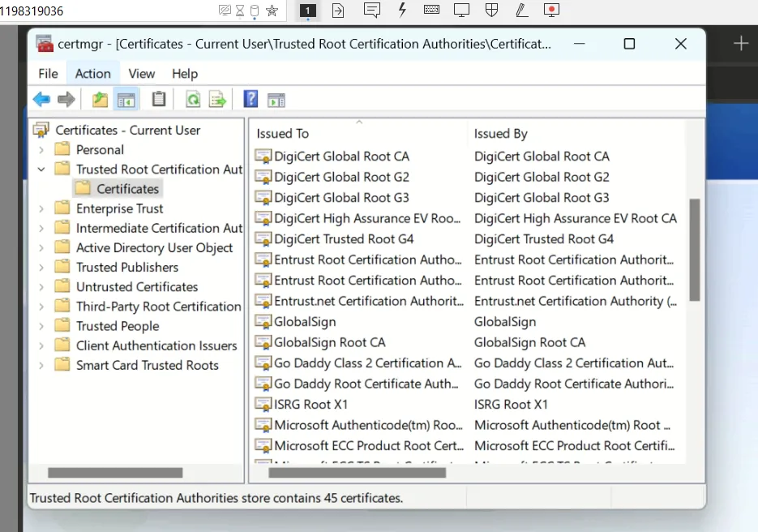Viewport: 758px width, 532px height.
Task: Select the Trusted People folder
Action: [x=118, y=326]
